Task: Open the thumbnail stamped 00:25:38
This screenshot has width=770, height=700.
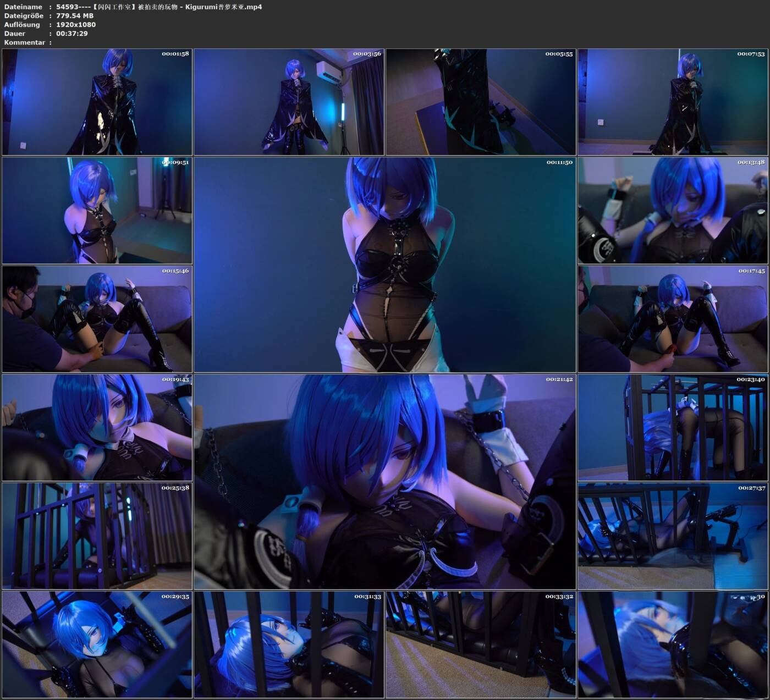Action: point(97,536)
